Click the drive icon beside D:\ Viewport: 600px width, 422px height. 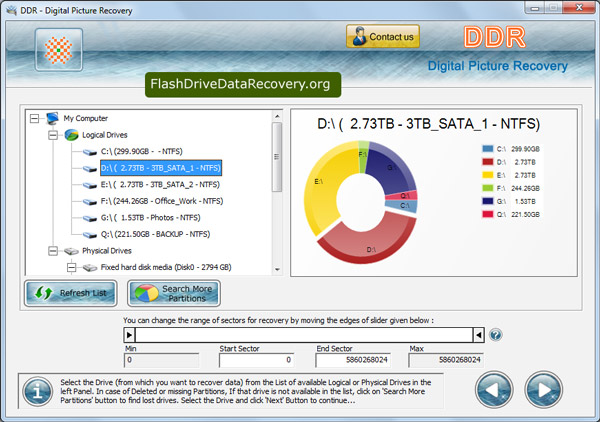90,169
